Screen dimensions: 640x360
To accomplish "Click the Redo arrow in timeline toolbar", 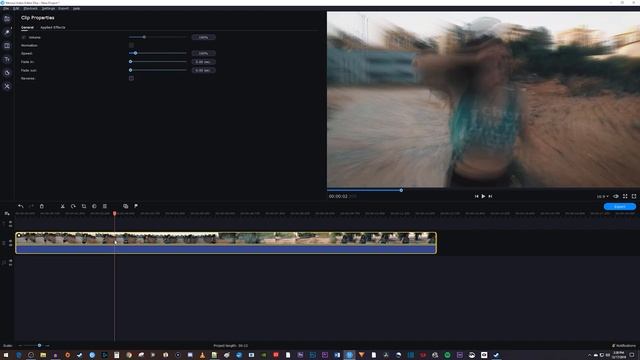I will click(x=31, y=206).
